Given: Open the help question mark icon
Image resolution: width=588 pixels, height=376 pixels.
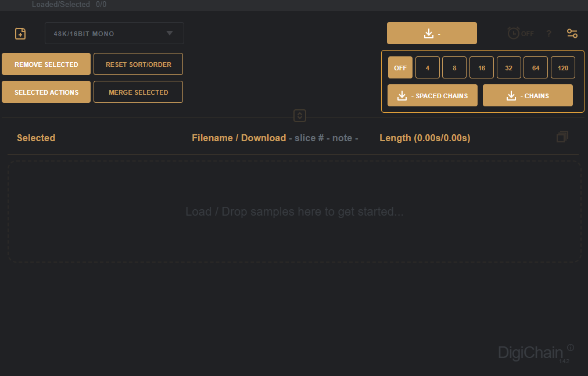Looking at the screenshot, I should tap(548, 34).
